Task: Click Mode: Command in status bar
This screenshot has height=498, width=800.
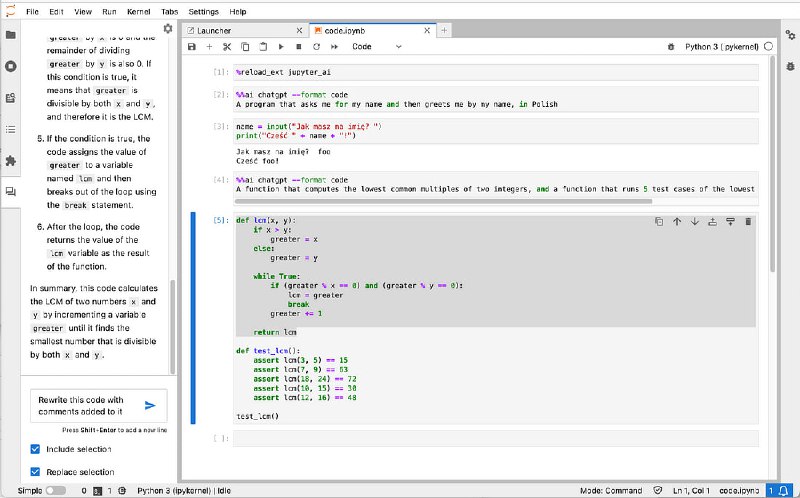Action: pyautogui.click(x=611, y=491)
